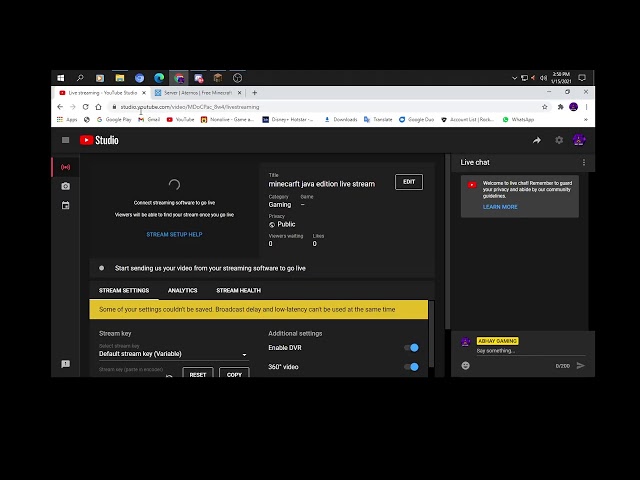640x480 pixels.
Task: Click the Say something chat input field
Action: click(531, 351)
